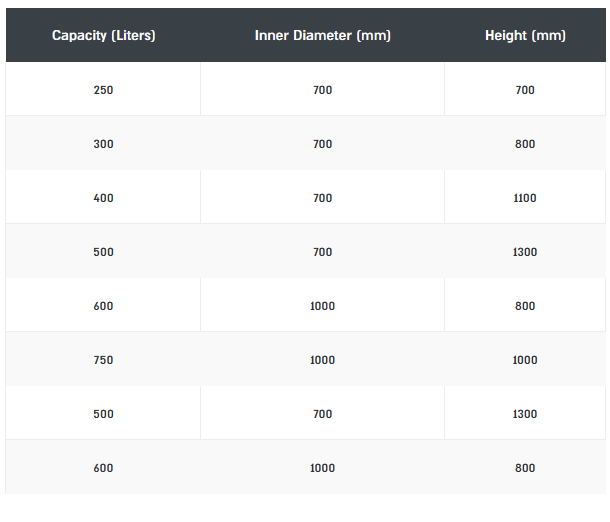Select the 800 height in the last row

click(x=525, y=468)
